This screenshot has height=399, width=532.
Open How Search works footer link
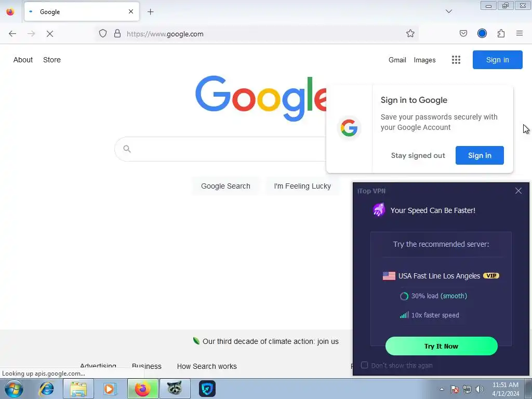click(207, 366)
